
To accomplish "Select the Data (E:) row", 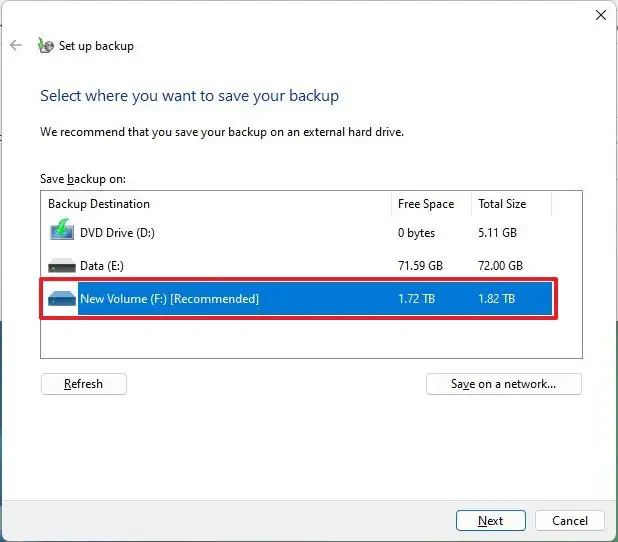I will (101, 266).
